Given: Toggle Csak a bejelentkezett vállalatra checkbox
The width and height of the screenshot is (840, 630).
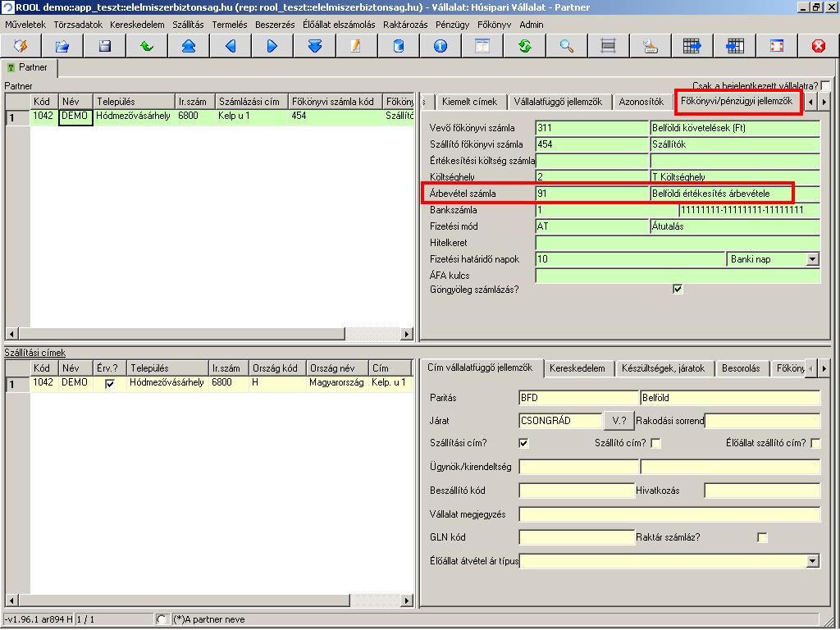Looking at the screenshot, I should 825,85.
